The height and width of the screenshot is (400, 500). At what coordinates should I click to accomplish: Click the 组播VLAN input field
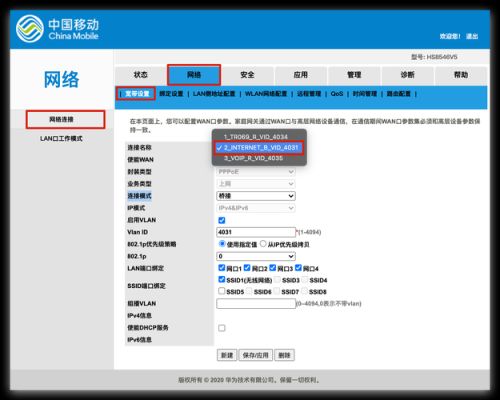(x=256, y=303)
